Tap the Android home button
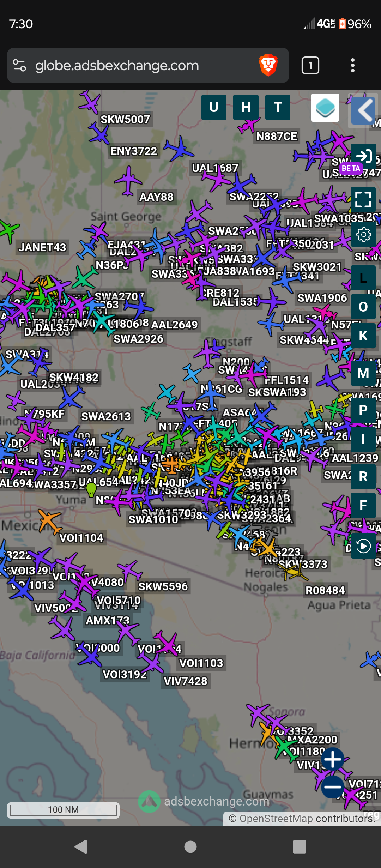Image resolution: width=381 pixels, height=868 pixels. 190,846
